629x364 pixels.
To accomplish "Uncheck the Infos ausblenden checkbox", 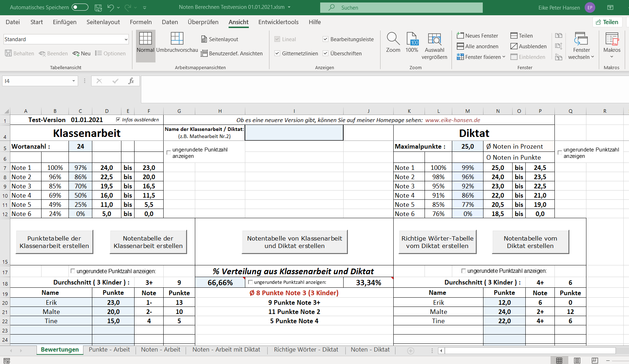I will (x=118, y=120).
